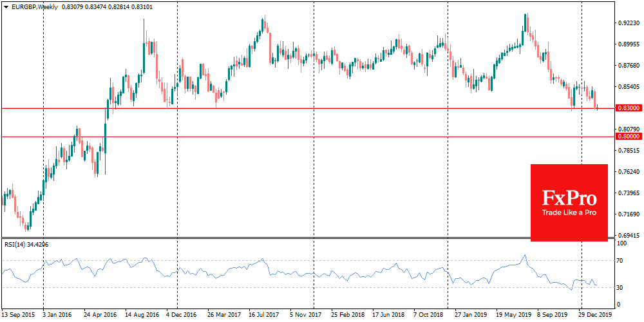Click the 'Trade Like a Pro' tagline
Screen dimensions: 644x322
(x=569, y=213)
